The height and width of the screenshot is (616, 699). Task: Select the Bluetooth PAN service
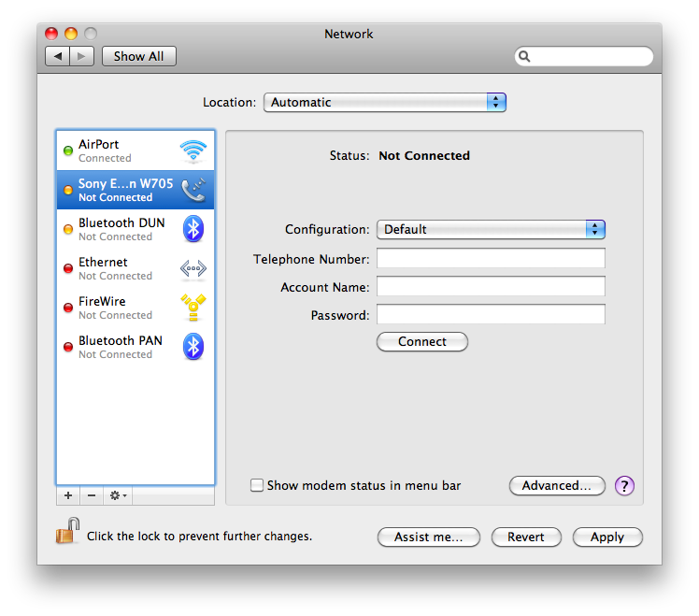pos(136,347)
